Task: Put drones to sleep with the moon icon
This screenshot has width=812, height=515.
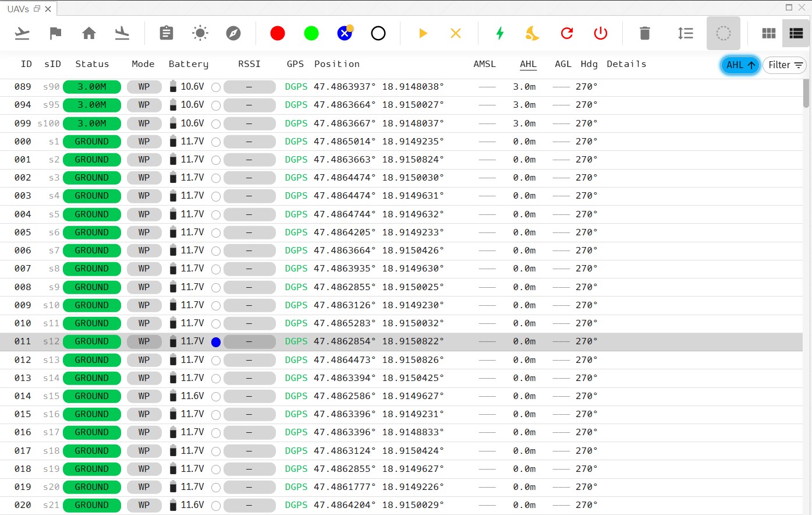Action: pyautogui.click(x=532, y=33)
